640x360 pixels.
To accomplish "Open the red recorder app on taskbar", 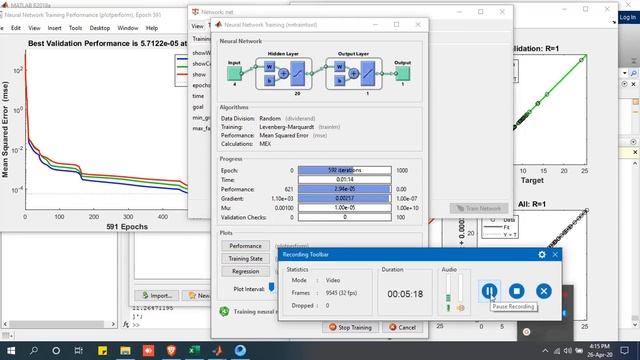I will [x=148, y=351].
